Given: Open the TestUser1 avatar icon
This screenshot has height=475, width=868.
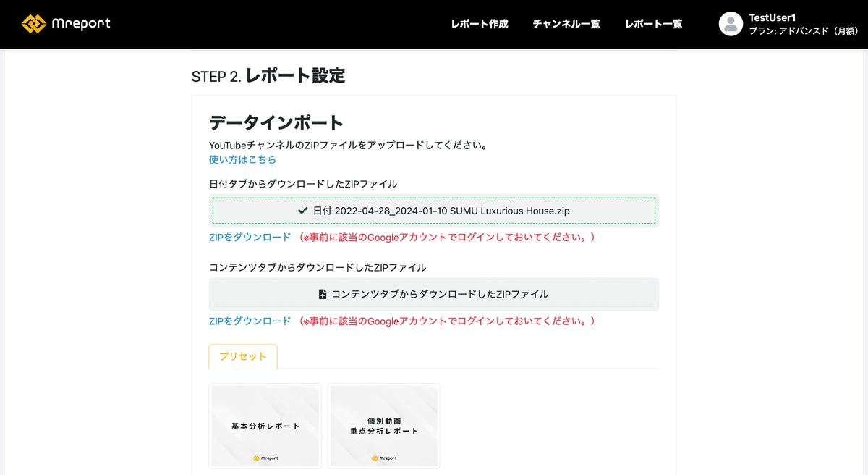Looking at the screenshot, I should [x=731, y=24].
